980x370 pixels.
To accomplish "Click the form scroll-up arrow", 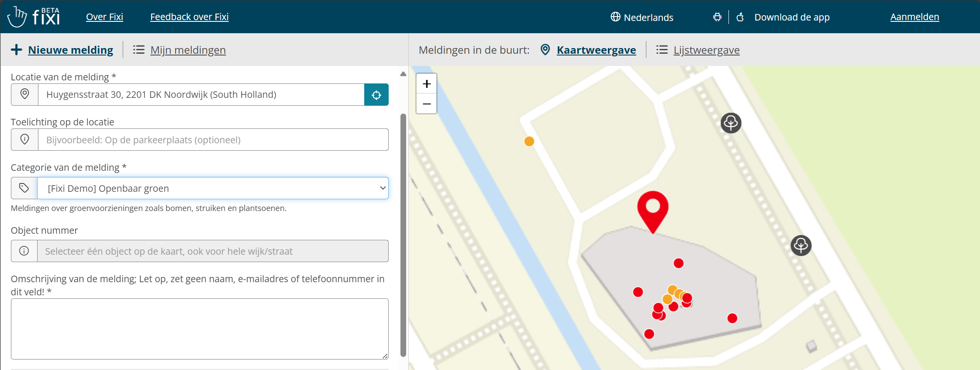I will click(x=403, y=74).
